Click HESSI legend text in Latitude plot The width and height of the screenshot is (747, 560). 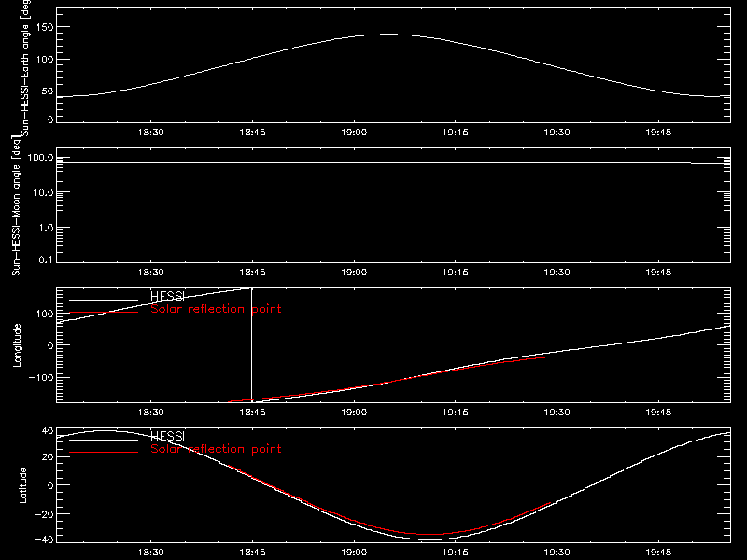(x=167, y=436)
